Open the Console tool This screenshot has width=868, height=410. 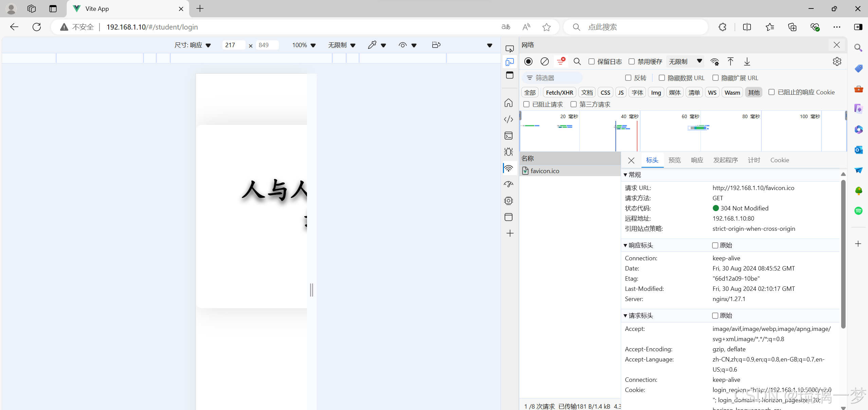508,136
